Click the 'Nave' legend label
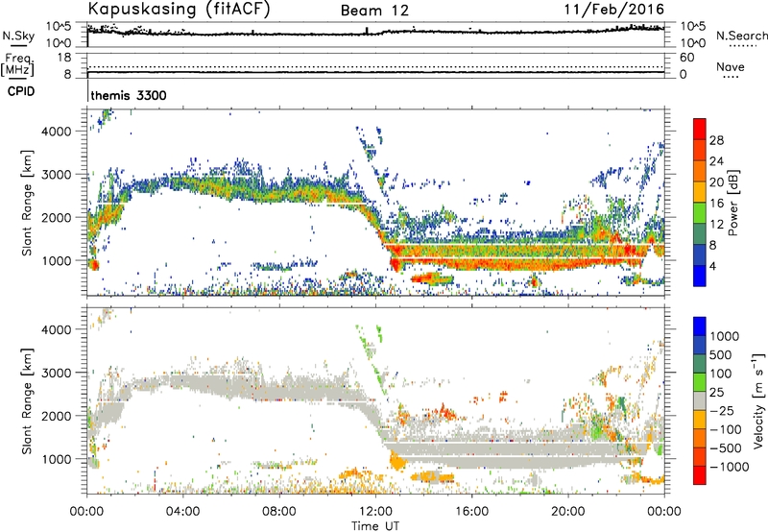 coord(731,67)
